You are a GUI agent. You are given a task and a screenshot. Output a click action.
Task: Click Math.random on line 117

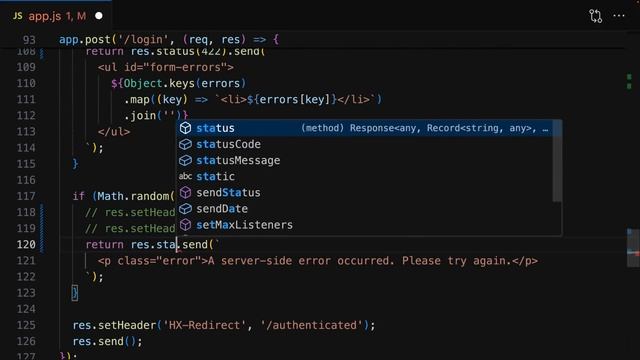tap(133, 196)
